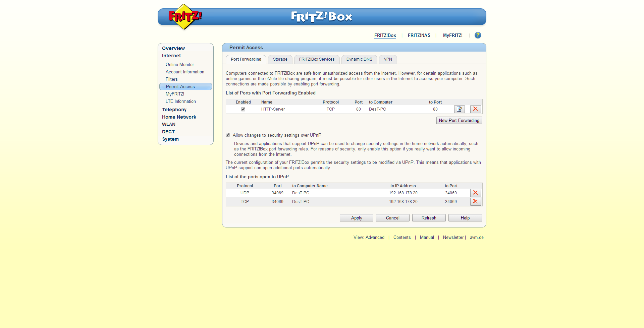Click 192.168.178.20 in the TCP row
Image resolution: width=644 pixels, height=328 pixels.
tap(403, 202)
